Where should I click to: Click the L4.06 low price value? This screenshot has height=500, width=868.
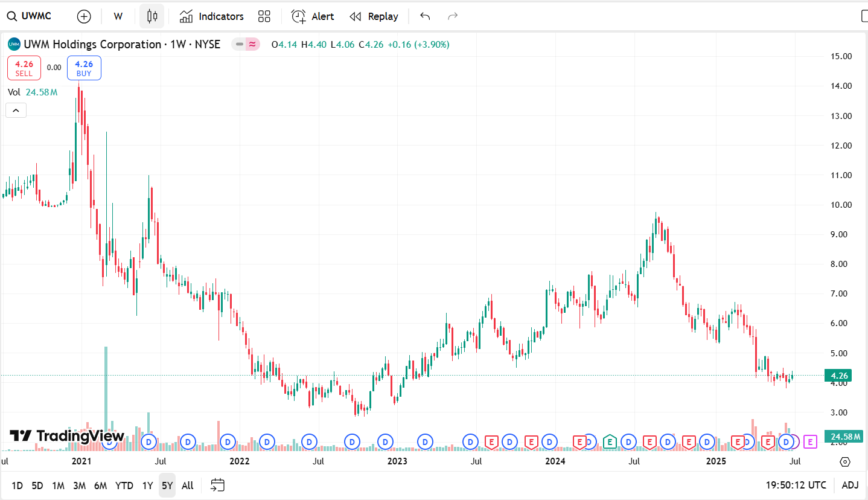click(x=343, y=44)
